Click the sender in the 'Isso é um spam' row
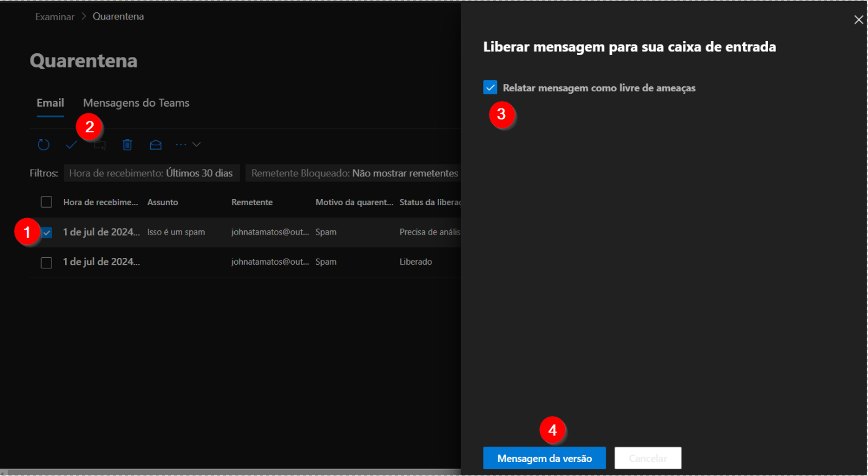Image resolution: width=868 pixels, height=476 pixels. click(x=270, y=232)
